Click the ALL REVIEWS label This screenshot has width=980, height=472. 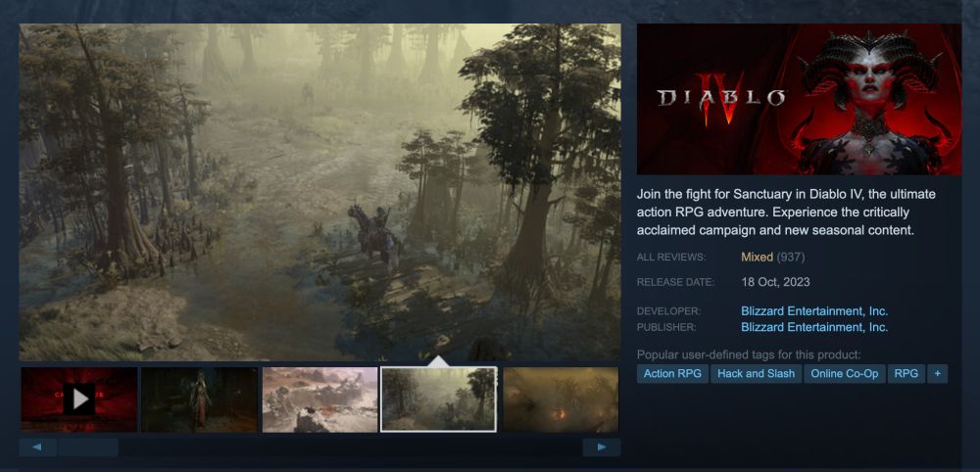pyautogui.click(x=671, y=258)
